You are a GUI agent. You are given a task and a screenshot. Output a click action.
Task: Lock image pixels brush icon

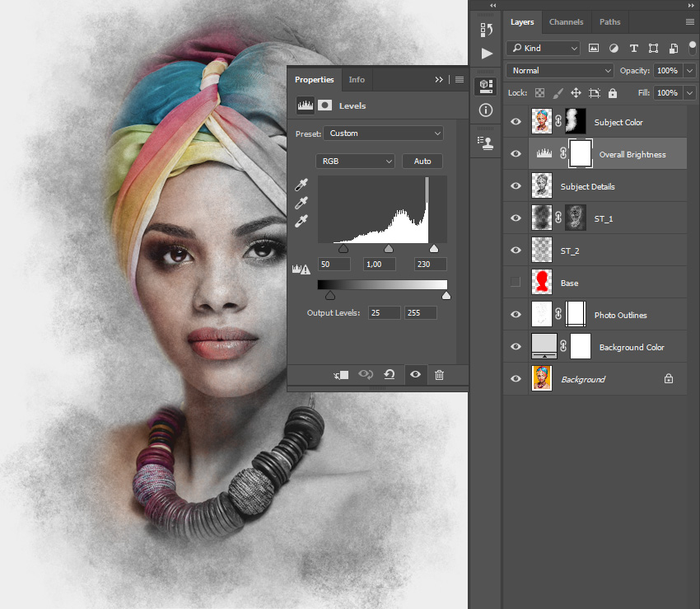(x=558, y=93)
